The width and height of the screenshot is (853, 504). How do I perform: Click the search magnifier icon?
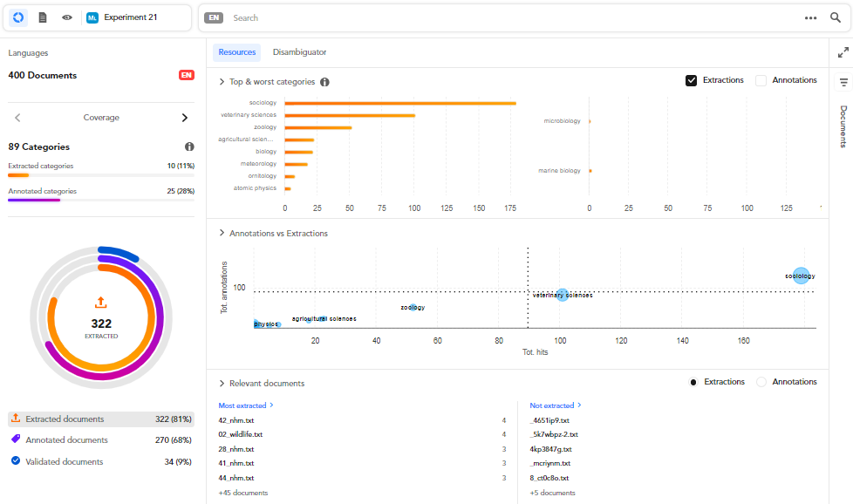pos(835,17)
